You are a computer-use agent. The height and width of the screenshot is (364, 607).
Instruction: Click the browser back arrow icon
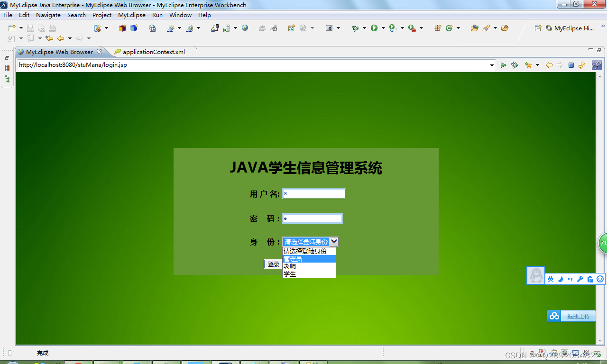pyautogui.click(x=549, y=65)
